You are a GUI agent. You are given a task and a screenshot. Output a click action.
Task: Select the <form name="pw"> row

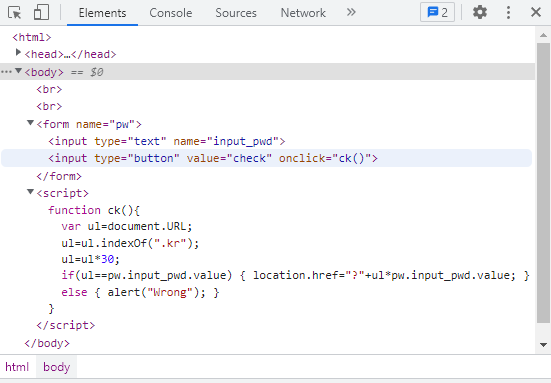[x=89, y=124]
